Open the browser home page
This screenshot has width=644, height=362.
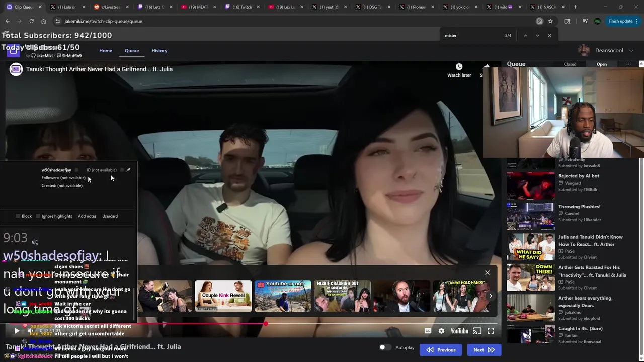tap(43, 21)
